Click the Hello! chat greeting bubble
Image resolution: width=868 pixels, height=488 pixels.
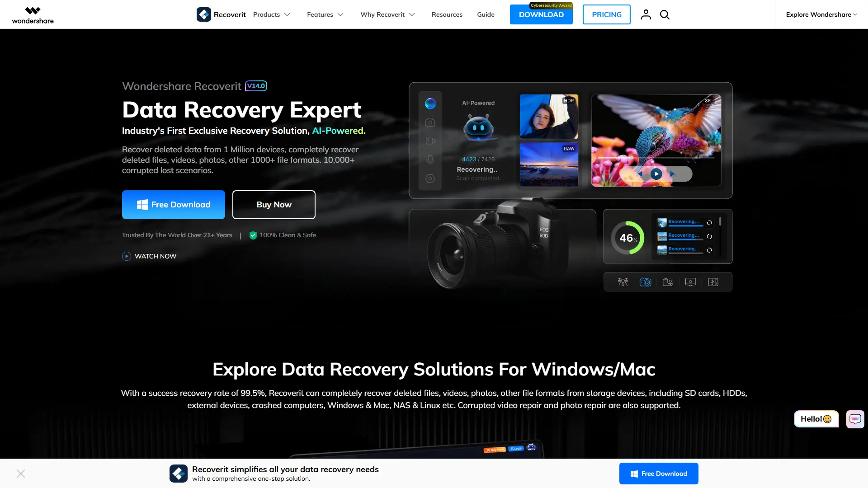click(816, 419)
